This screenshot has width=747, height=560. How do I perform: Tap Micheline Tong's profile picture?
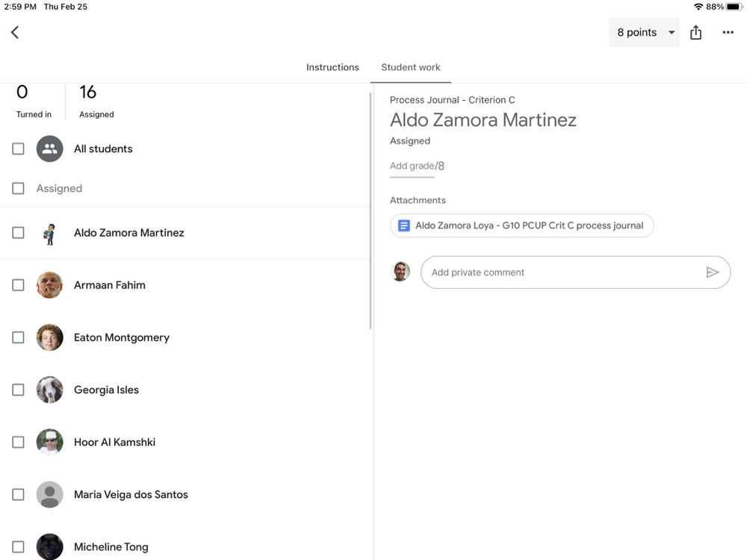49,547
